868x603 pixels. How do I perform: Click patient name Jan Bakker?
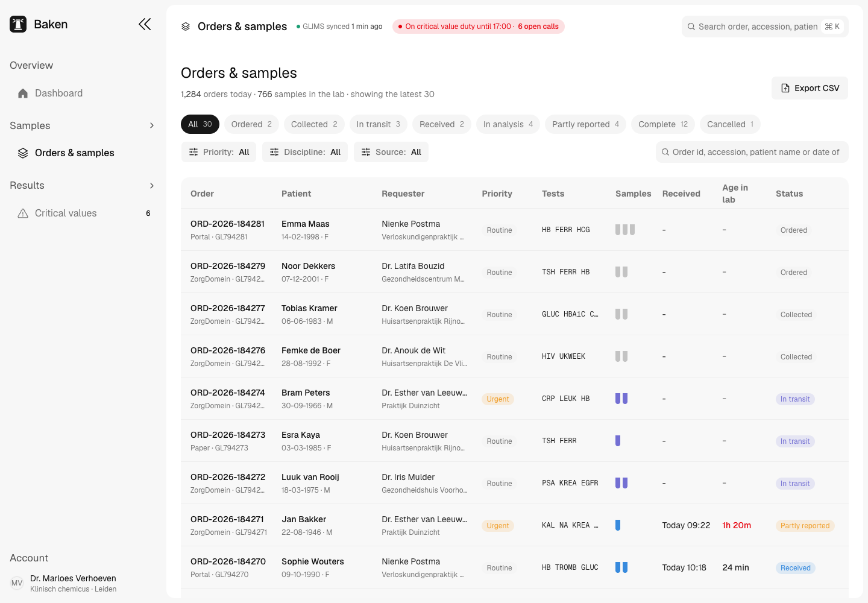[x=304, y=519]
